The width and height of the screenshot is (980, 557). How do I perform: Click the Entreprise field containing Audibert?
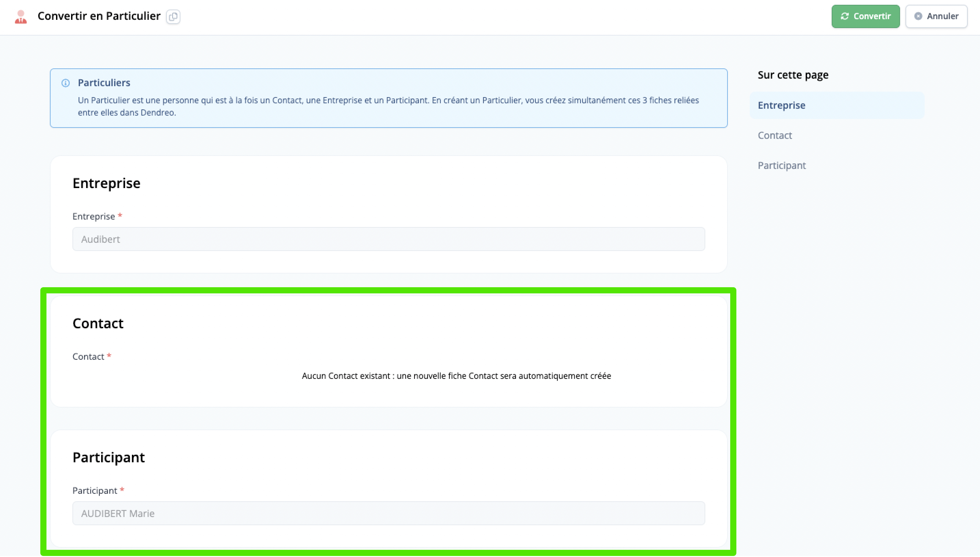[388, 239]
